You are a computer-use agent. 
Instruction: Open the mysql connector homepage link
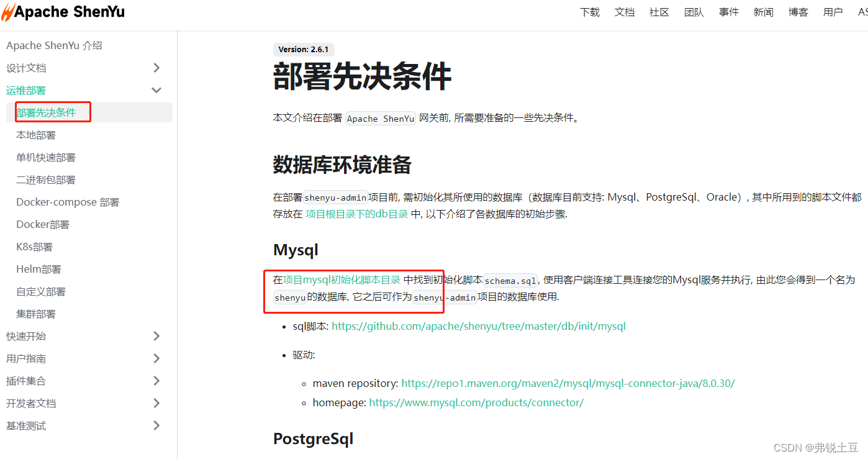point(477,402)
